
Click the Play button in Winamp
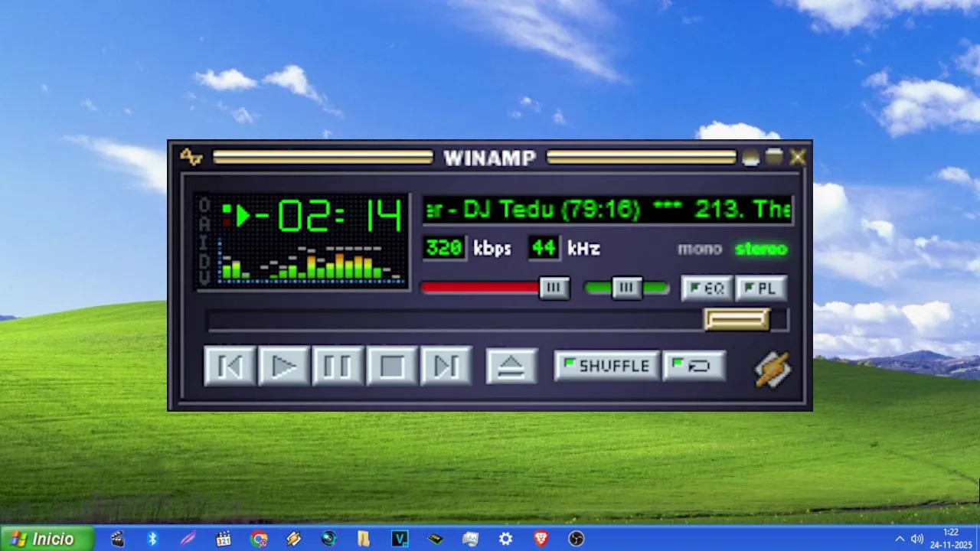284,366
